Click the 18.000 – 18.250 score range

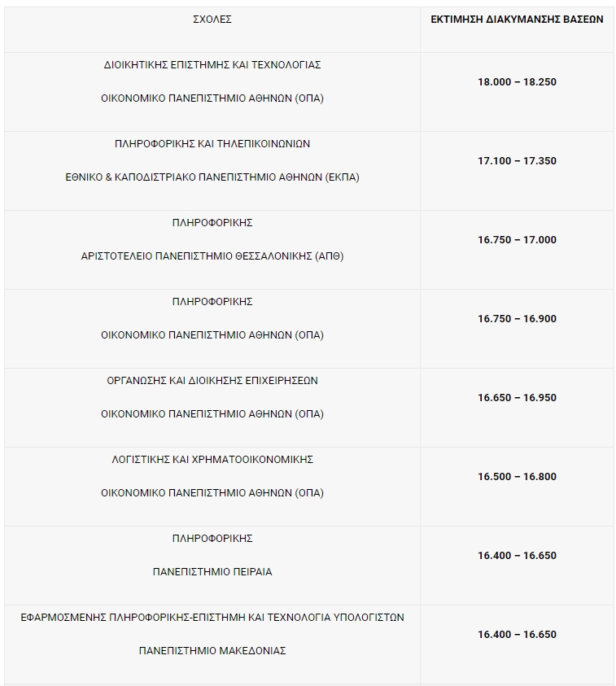[x=517, y=82]
